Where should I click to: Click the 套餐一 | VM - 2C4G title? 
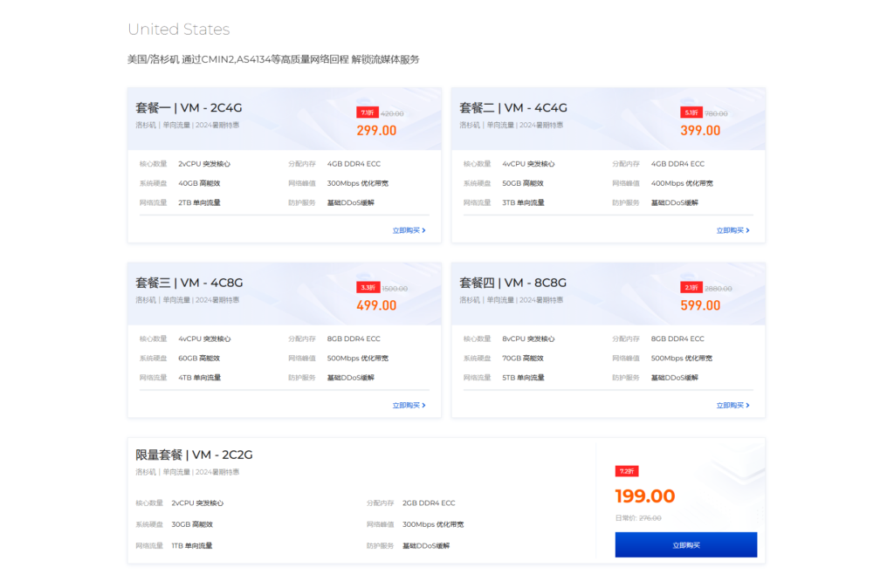(189, 107)
